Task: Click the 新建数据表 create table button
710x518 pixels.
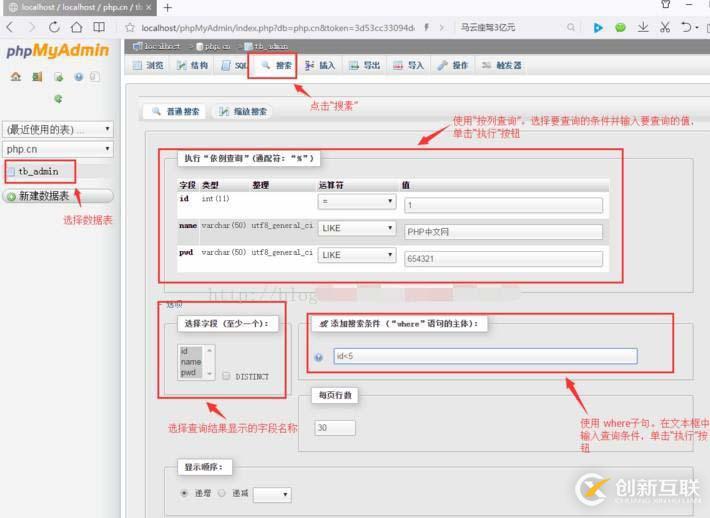Action: click(58, 196)
